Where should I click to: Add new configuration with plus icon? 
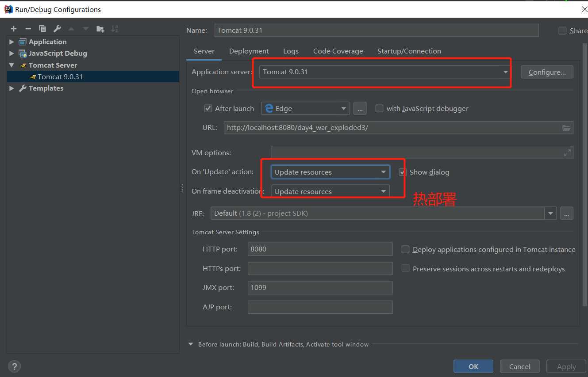click(x=14, y=29)
